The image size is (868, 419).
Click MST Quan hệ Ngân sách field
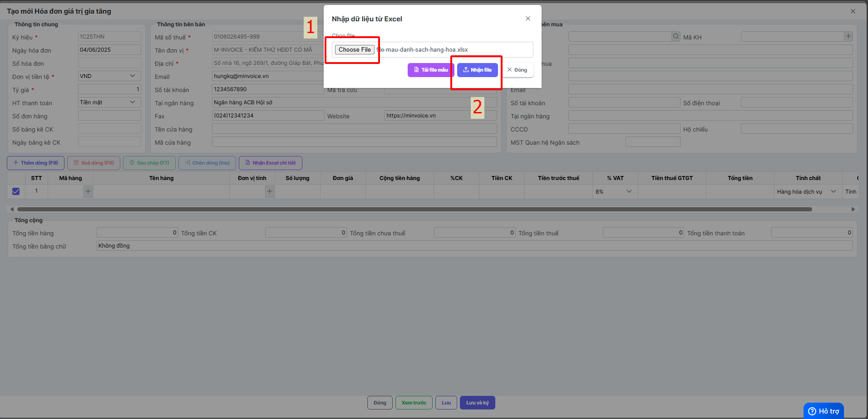click(x=653, y=141)
